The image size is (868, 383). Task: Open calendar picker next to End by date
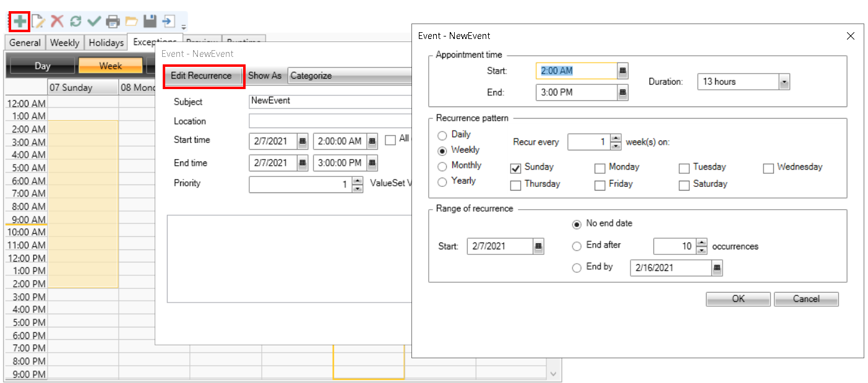716,268
